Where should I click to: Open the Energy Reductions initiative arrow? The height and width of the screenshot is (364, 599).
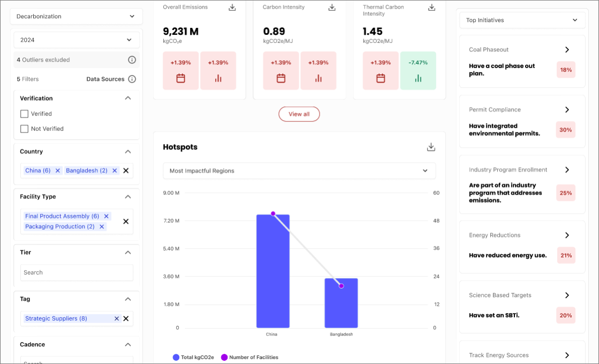(567, 236)
